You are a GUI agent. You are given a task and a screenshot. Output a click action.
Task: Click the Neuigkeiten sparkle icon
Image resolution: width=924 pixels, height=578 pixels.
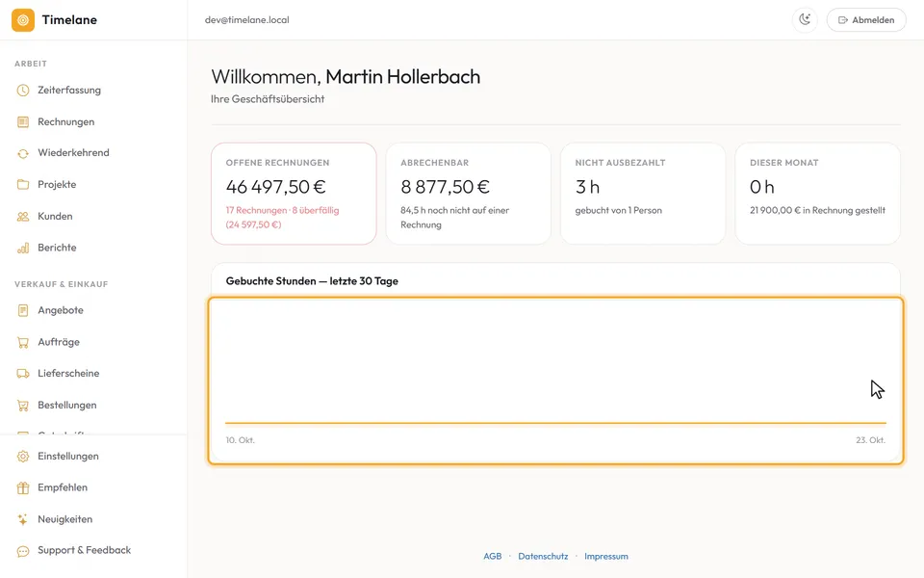[23, 519]
